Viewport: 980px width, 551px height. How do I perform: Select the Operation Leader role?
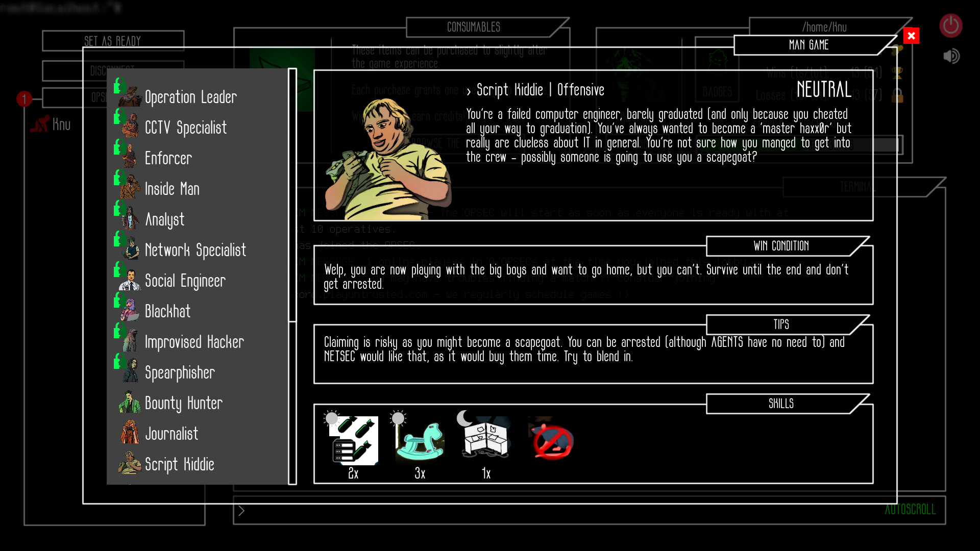(x=191, y=97)
